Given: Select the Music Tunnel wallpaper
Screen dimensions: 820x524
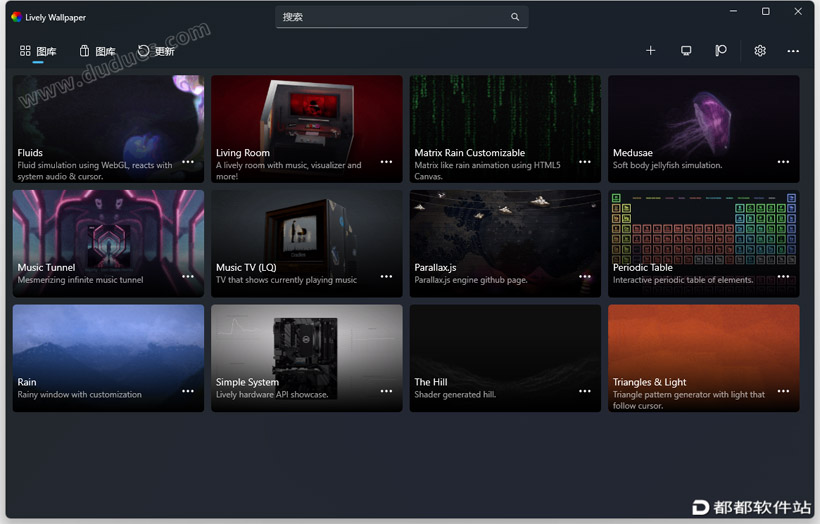Looking at the screenshot, I should pyautogui.click(x=108, y=244).
